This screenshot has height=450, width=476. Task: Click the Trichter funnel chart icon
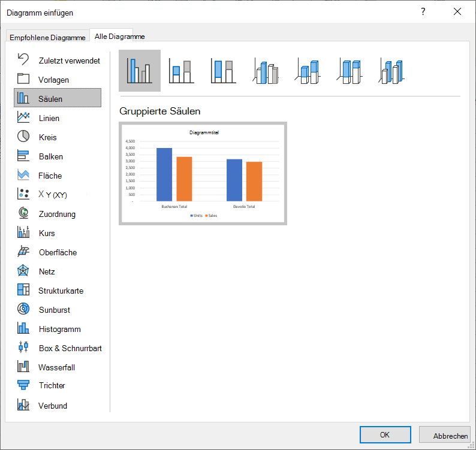(x=23, y=385)
